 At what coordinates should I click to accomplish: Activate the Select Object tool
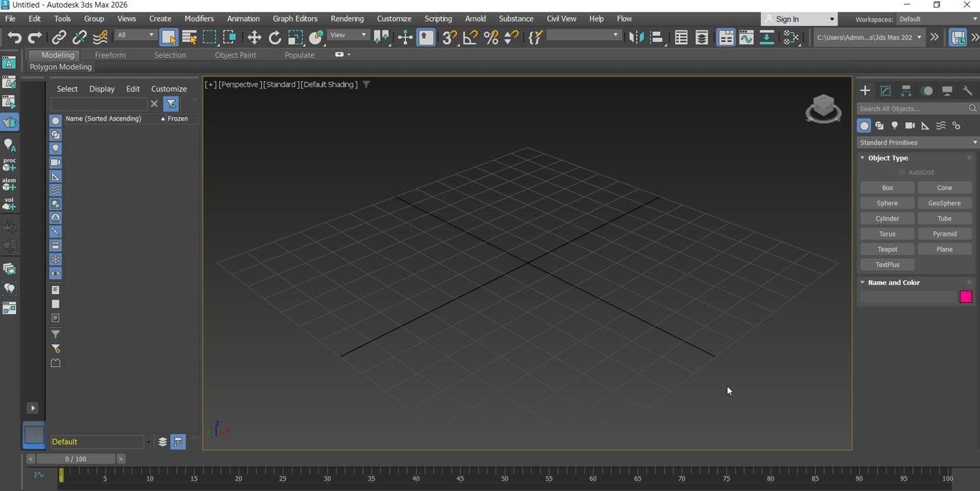pyautogui.click(x=169, y=37)
